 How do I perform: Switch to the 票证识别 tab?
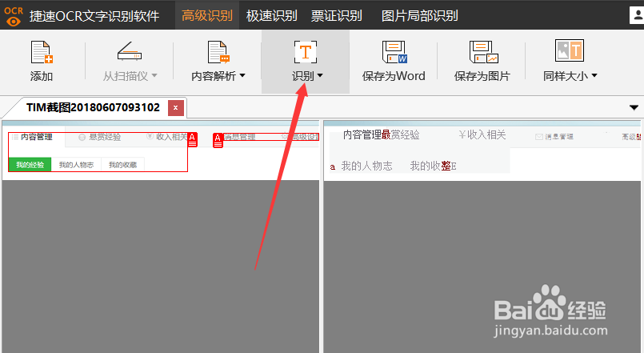[336, 16]
